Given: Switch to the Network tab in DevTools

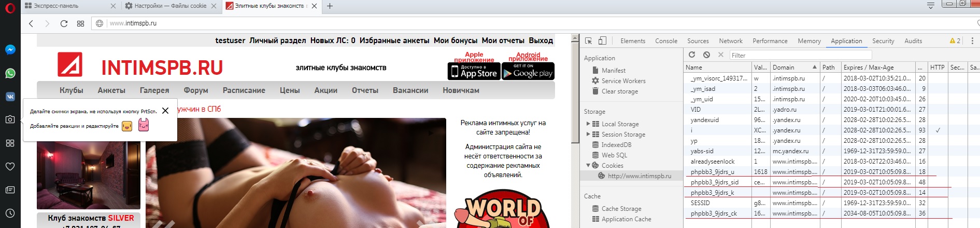Looking at the screenshot, I should point(730,41).
